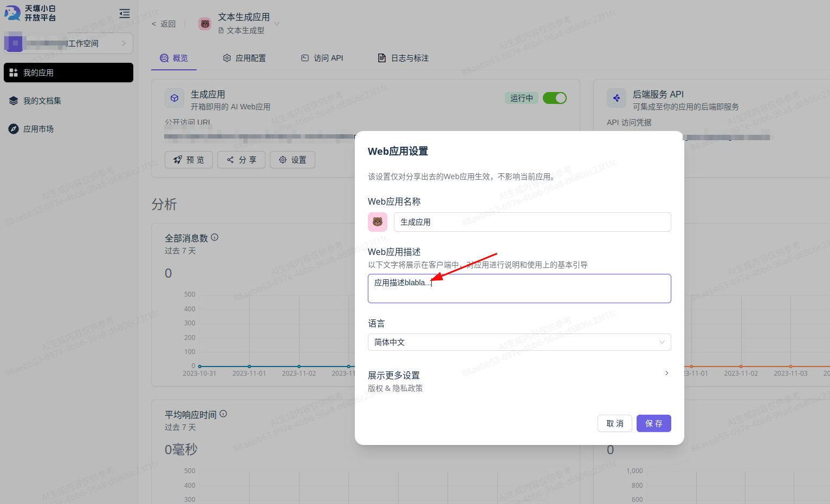830x504 pixels.
Task: Click the bear app icon in header
Action: point(205,24)
